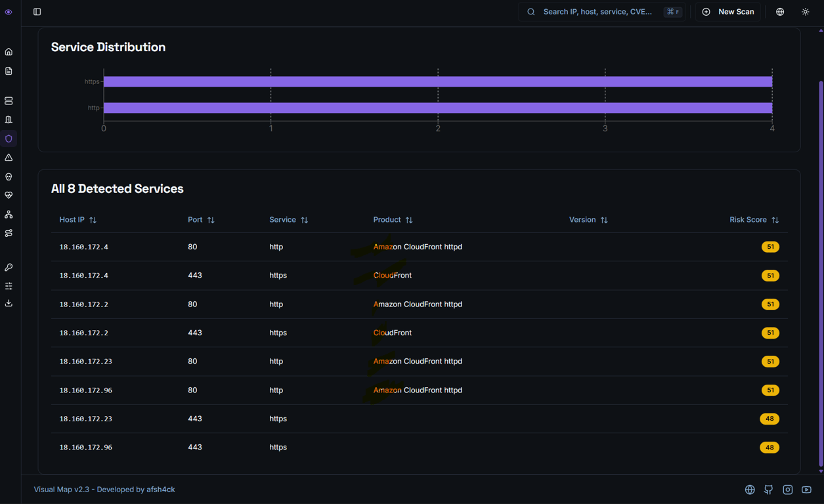Open the Reports document icon in the sidebar

click(9, 70)
